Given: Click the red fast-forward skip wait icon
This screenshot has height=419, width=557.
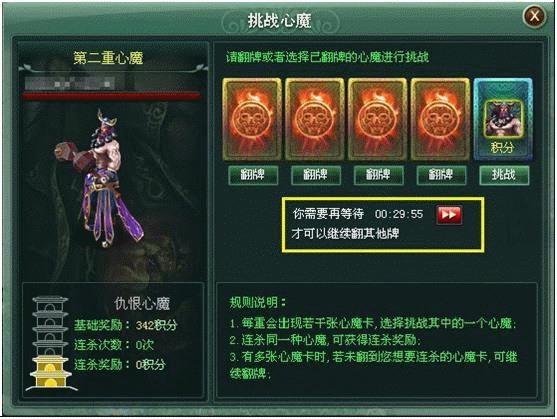Looking at the screenshot, I should [449, 214].
